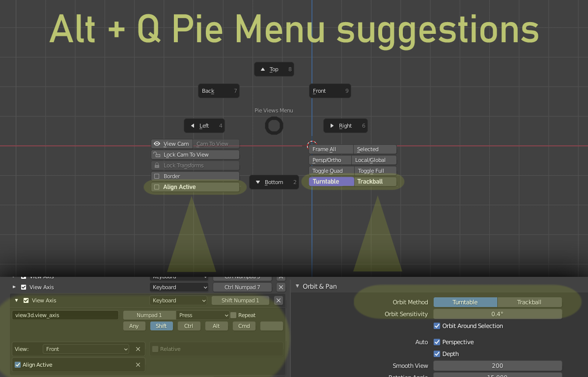588x377 pixels.
Task: Uncheck View Axis Ctrl Numpad 7 checkbox
Action: point(24,287)
